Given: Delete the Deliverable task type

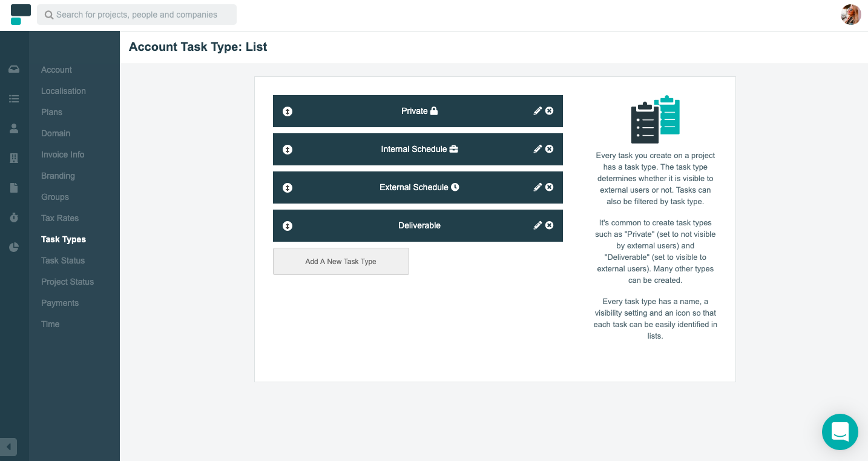Looking at the screenshot, I should 550,225.
